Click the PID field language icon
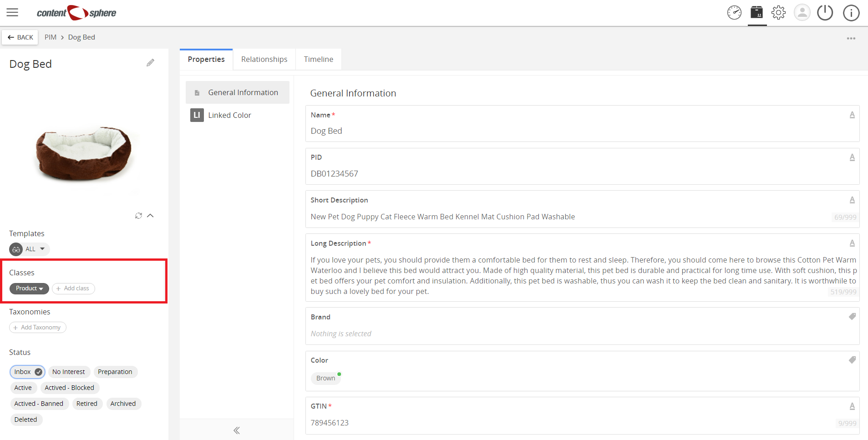The image size is (868, 440). [x=852, y=157]
